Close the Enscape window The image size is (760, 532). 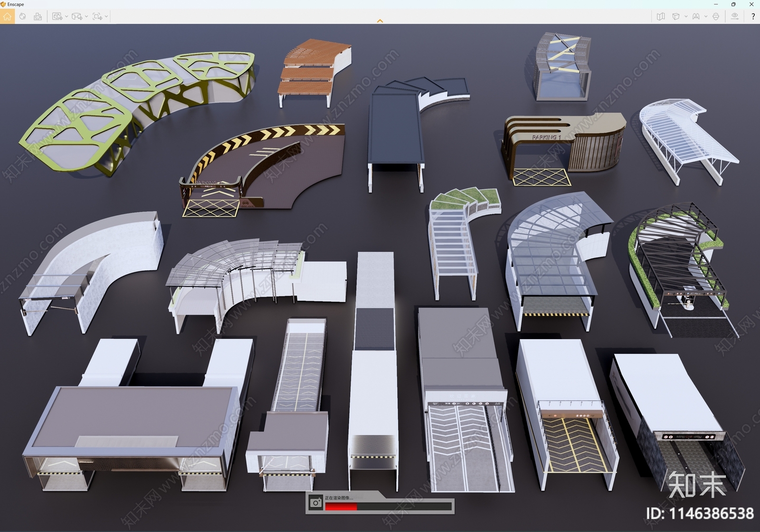751,4
